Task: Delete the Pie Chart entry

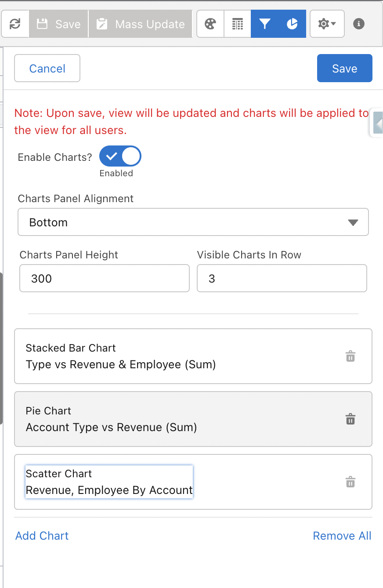Action: pyautogui.click(x=350, y=419)
